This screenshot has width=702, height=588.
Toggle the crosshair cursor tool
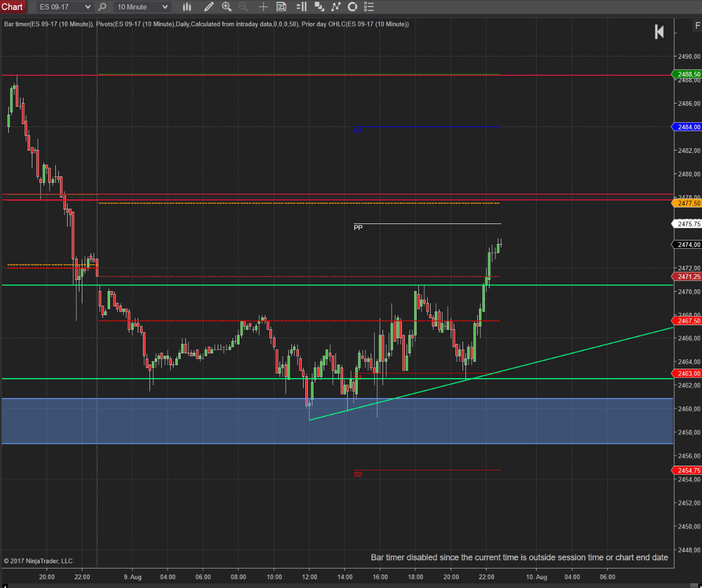tap(263, 7)
